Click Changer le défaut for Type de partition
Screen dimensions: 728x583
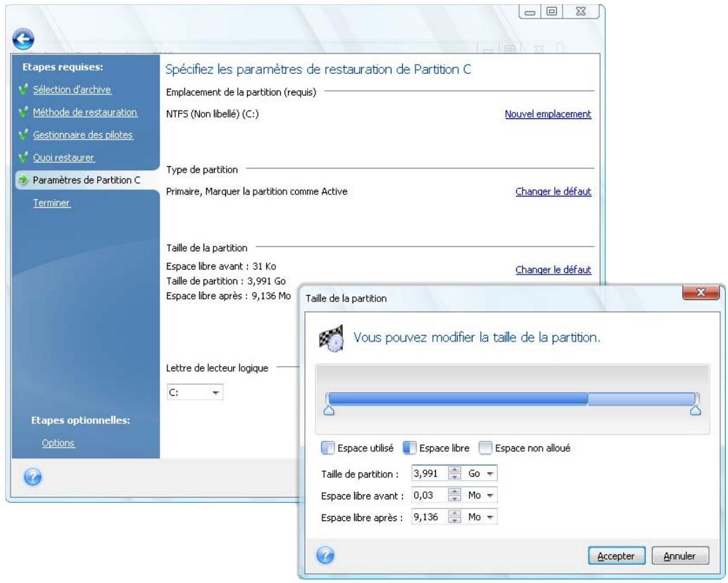coord(553,192)
